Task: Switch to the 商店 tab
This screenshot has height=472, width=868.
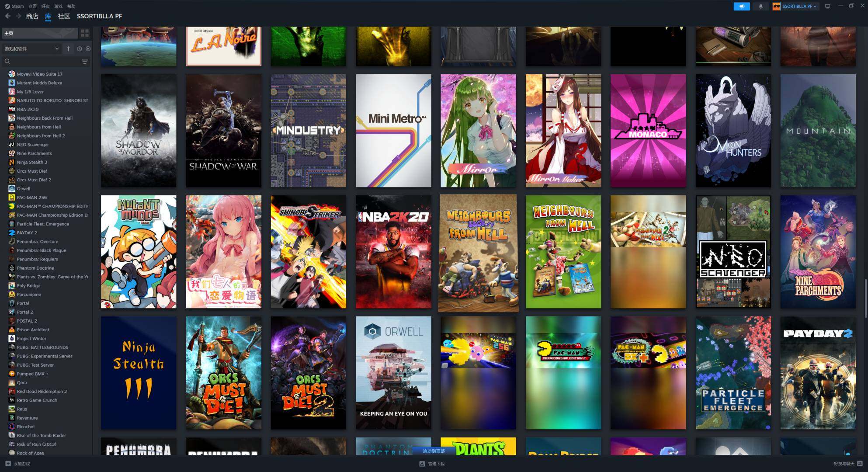Action: 32,16
